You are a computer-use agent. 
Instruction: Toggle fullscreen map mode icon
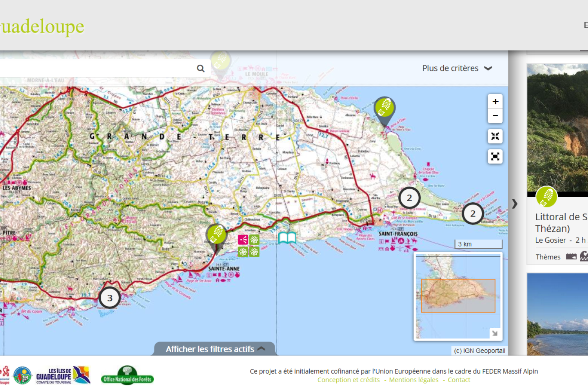pyautogui.click(x=495, y=156)
